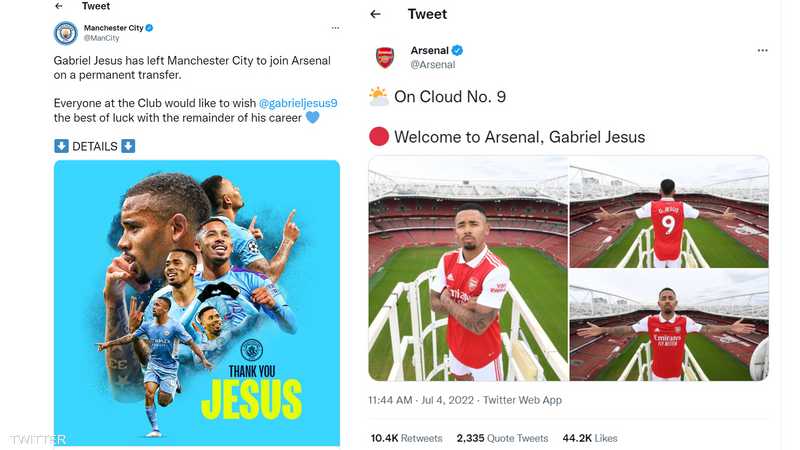800x450 pixels.
Task: Open the photo showing the number 9 shirt back
Action: click(668, 212)
